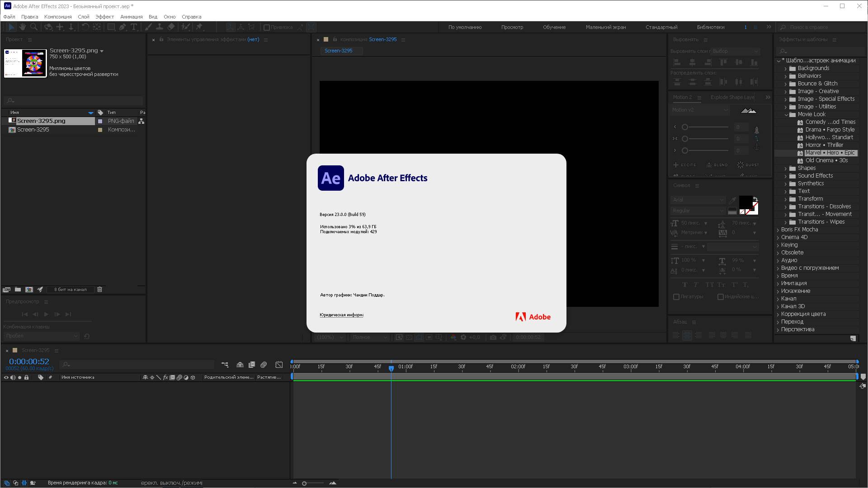The height and width of the screenshot is (488, 868).
Task: Click the 8 бит на канал button
Action: click(70, 290)
